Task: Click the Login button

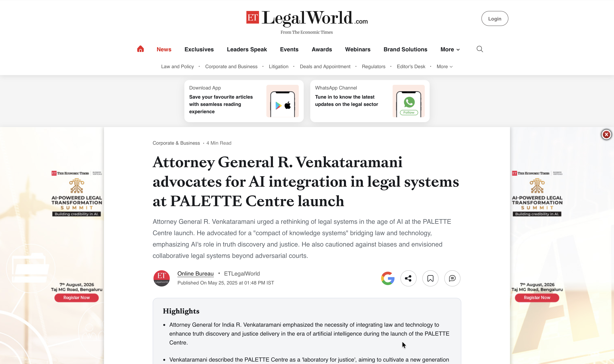Action: coord(494,19)
